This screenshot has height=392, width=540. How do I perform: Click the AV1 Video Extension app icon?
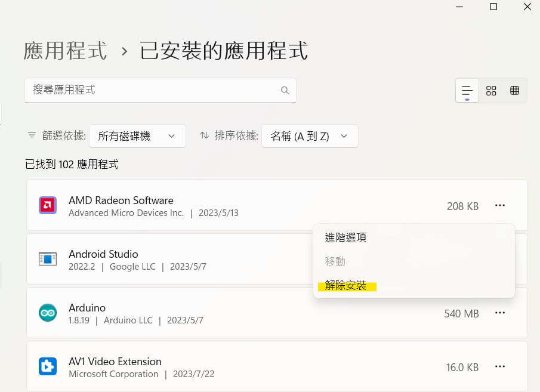tap(48, 366)
